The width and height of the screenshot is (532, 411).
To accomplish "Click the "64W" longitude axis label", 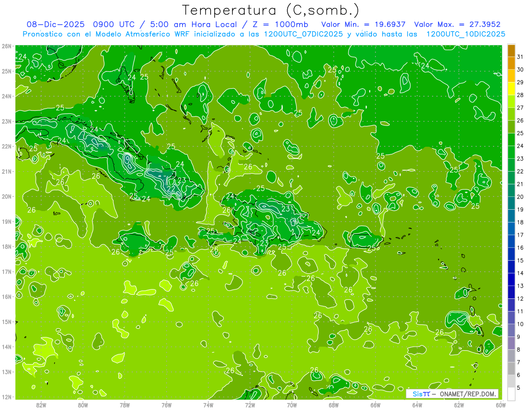I will coord(417,404).
